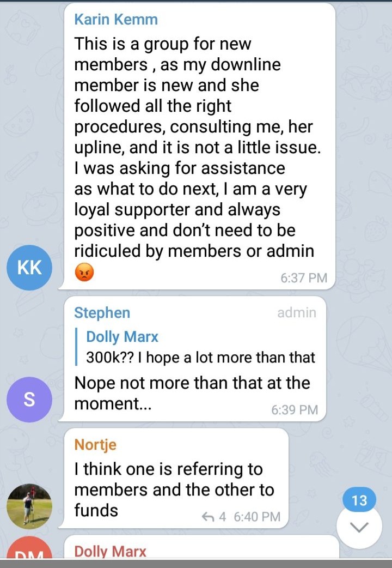Image resolution: width=392 pixels, height=568 pixels.
Task: Tap the reply arrow icon on Nortje's message
Action: pyautogui.click(x=208, y=517)
